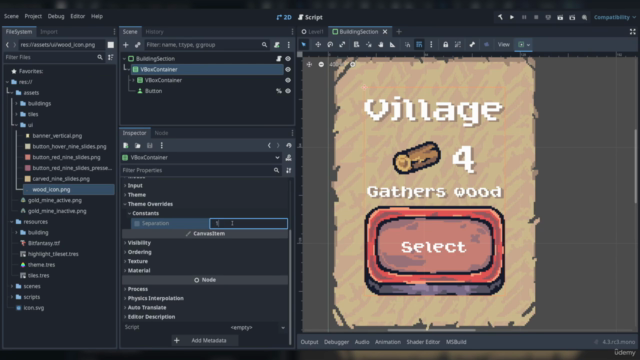Open the Shader Editor panel
This screenshot has width=640, height=360.
tap(423, 342)
